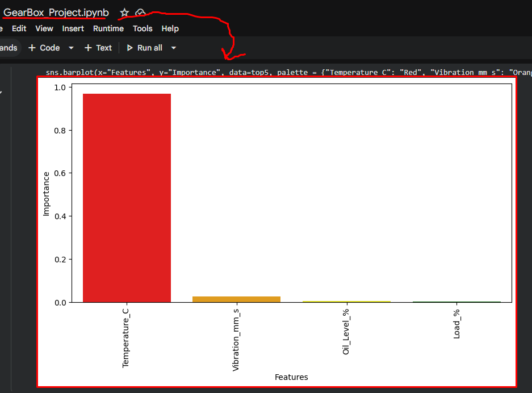532x393 pixels.
Task: Star the GearBox_Project notebook
Action: point(124,12)
